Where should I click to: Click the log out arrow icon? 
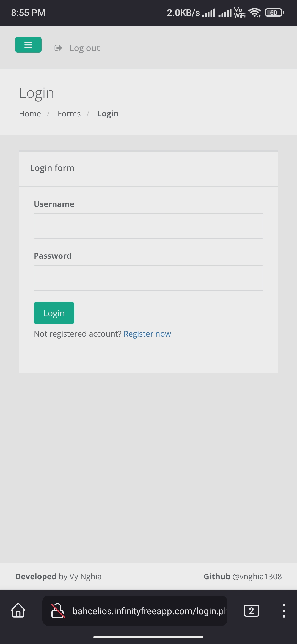[x=58, y=48]
